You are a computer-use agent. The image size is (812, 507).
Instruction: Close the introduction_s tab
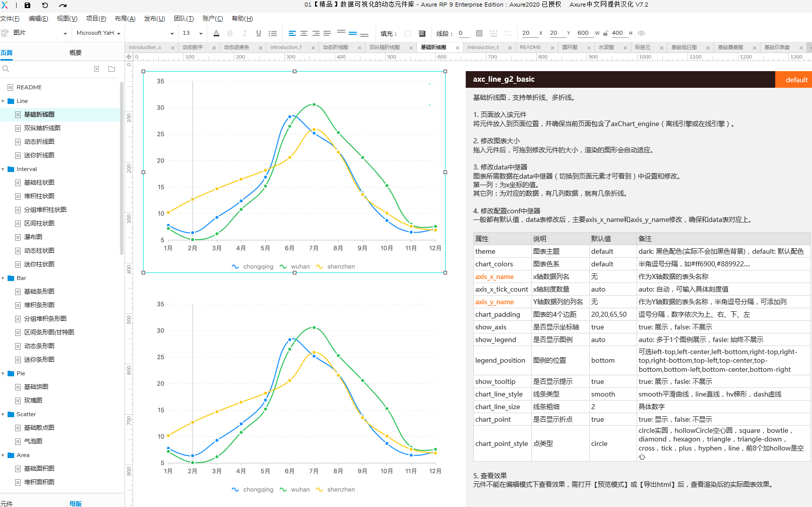tap(172, 48)
